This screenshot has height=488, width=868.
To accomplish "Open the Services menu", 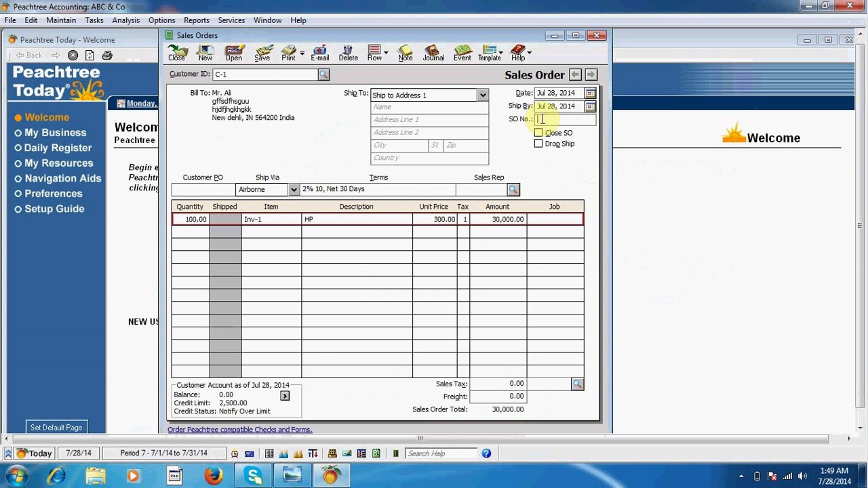I will (231, 20).
